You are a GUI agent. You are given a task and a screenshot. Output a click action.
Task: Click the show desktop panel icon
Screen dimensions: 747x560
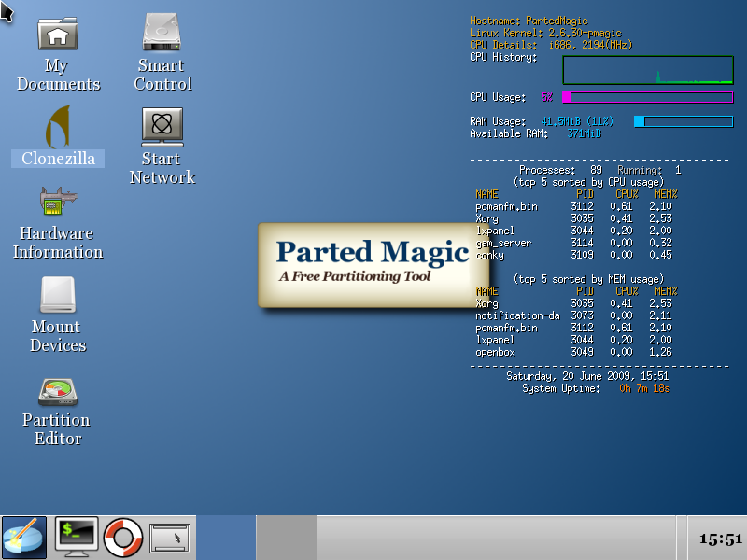[x=170, y=539]
